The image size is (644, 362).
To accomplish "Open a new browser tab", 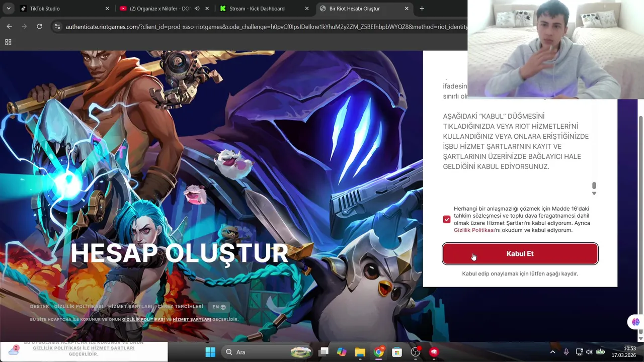I will point(422,9).
